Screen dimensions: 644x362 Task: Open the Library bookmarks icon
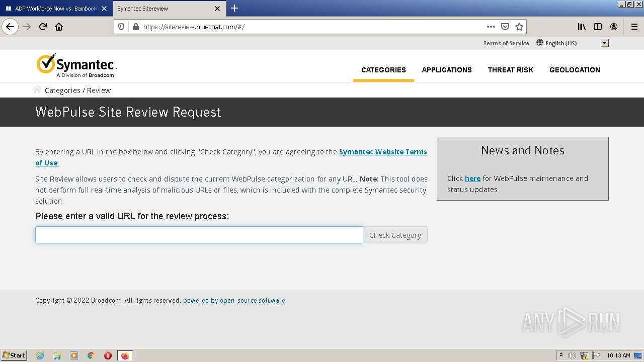(x=582, y=27)
